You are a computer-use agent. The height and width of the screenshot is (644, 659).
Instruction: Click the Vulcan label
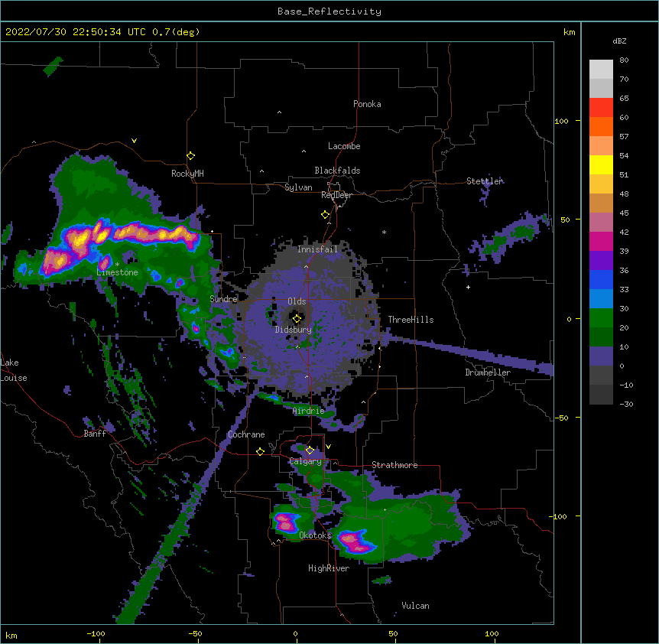pyautogui.click(x=415, y=605)
